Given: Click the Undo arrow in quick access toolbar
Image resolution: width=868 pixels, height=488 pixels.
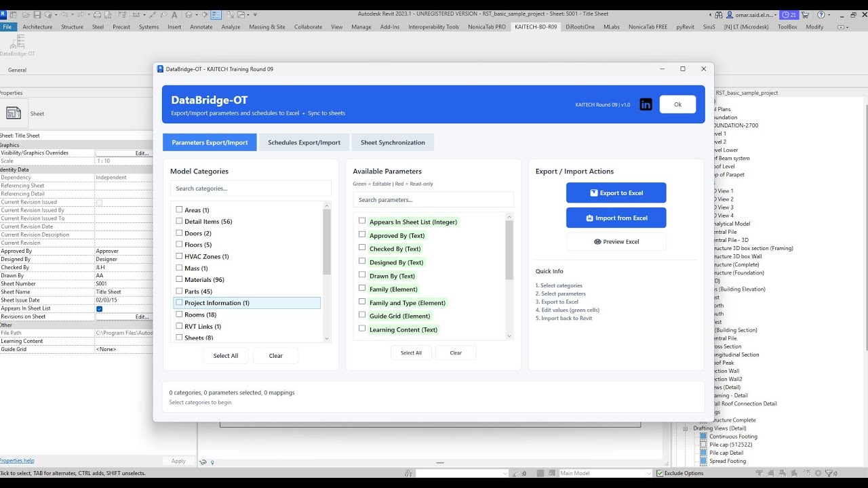Looking at the screenshot, I should pyautogui.click(x=64, y=14).
